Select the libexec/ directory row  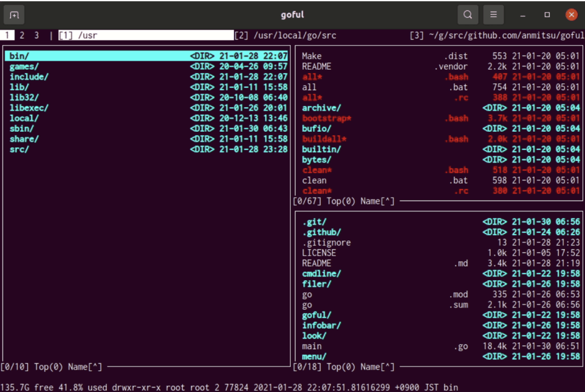click(x=146, y=108)
